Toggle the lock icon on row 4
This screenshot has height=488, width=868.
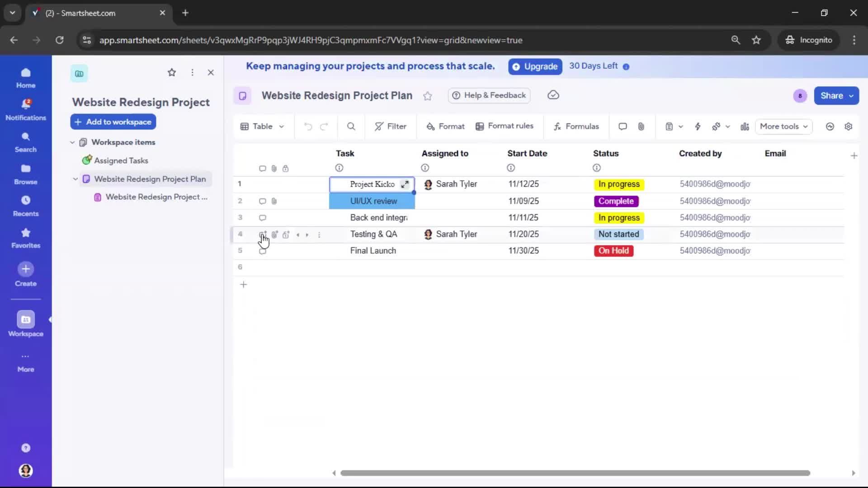pyautogui.click(x=286, y=235)
